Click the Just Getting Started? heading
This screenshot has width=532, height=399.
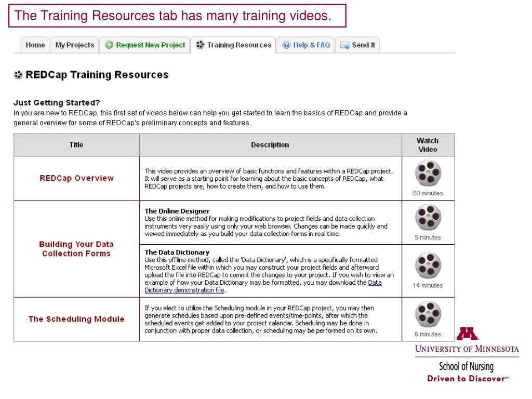[x=57, y=102]
